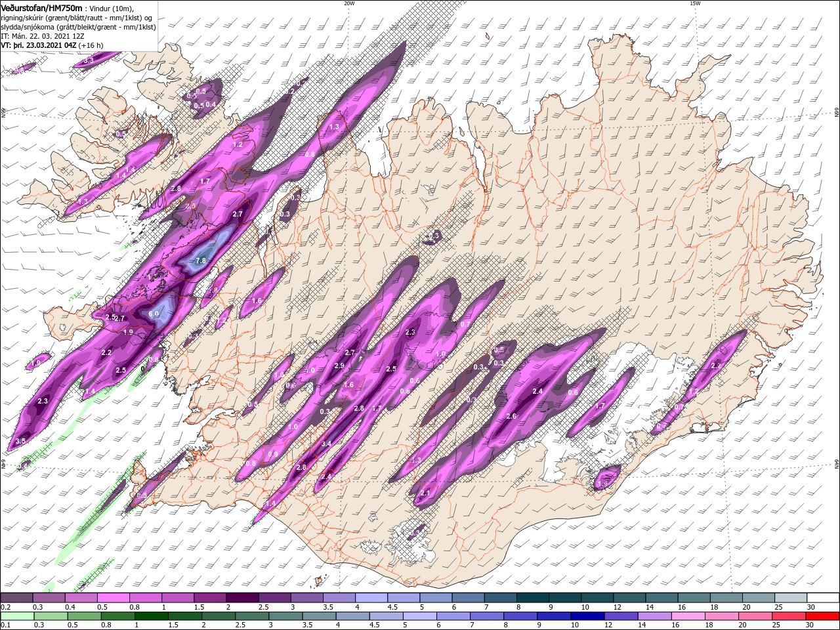This screenshot has width=840, height=630.
Task: Click the 30 label in rain legend row
Action: (x=811, y=625)
